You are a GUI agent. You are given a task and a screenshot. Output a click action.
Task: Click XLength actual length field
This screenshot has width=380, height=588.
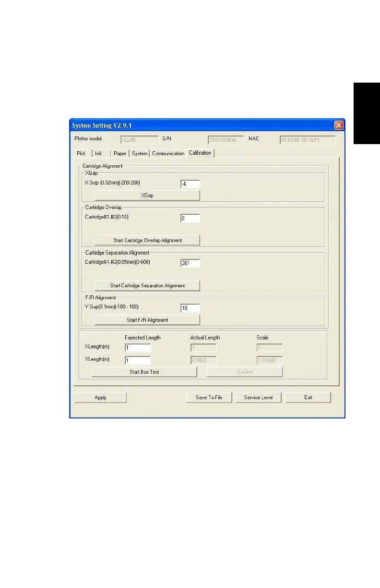(203, 348)
